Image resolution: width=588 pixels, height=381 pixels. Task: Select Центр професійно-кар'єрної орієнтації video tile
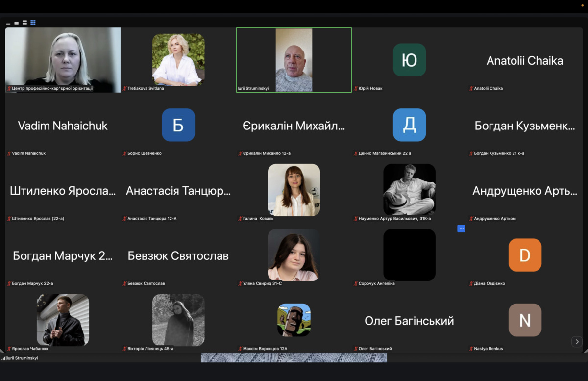point(63,60)
